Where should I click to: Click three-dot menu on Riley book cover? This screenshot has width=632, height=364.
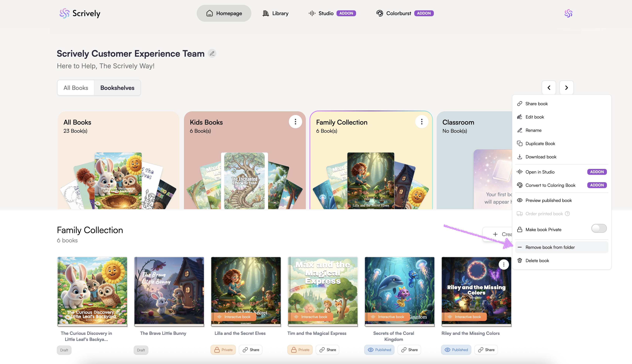coord(503,264)
